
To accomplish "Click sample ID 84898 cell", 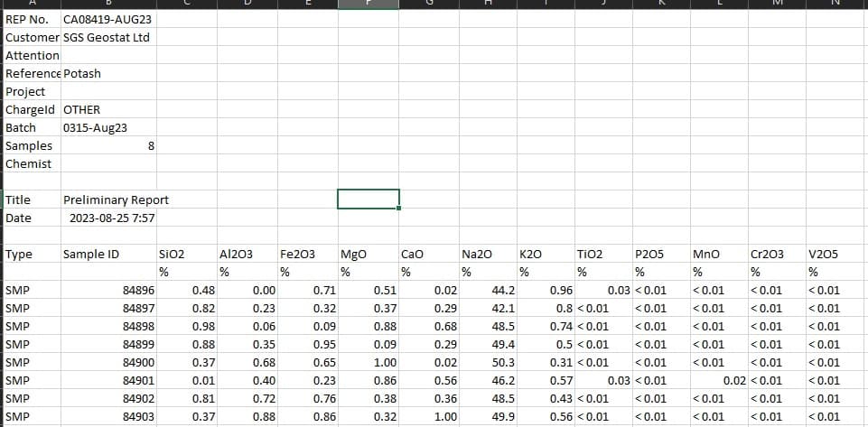I will [108, 326].
